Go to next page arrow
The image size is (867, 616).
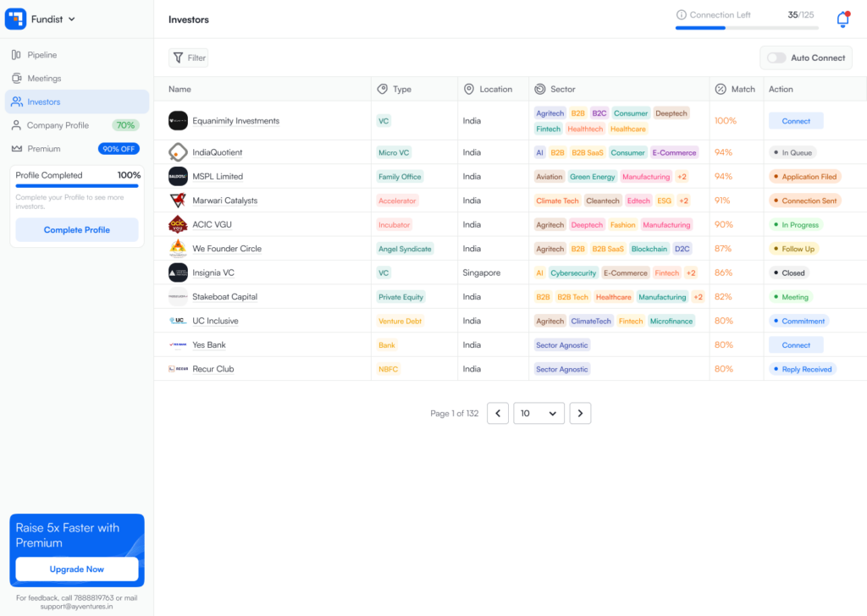(580, 413)
